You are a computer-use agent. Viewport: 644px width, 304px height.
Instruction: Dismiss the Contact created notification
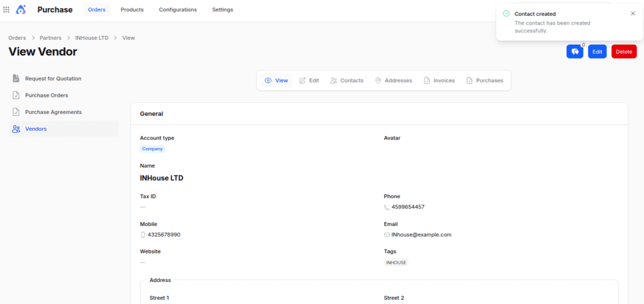[x=633, y=14]
